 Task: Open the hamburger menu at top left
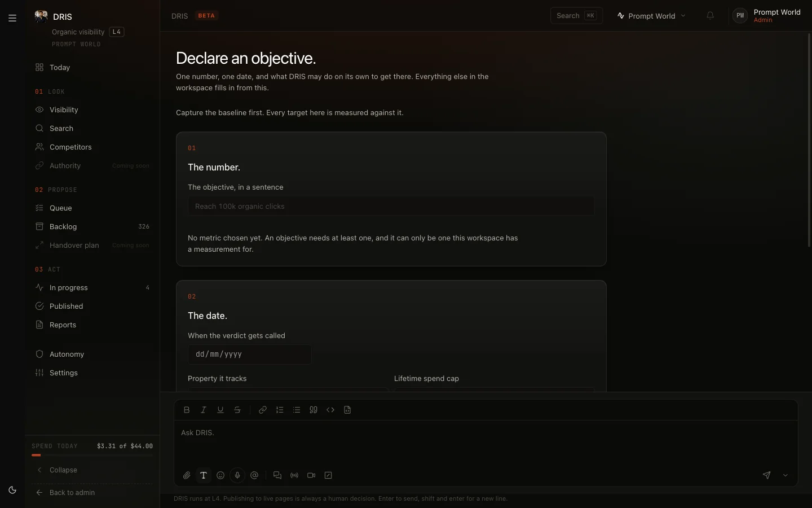(12, 18)
